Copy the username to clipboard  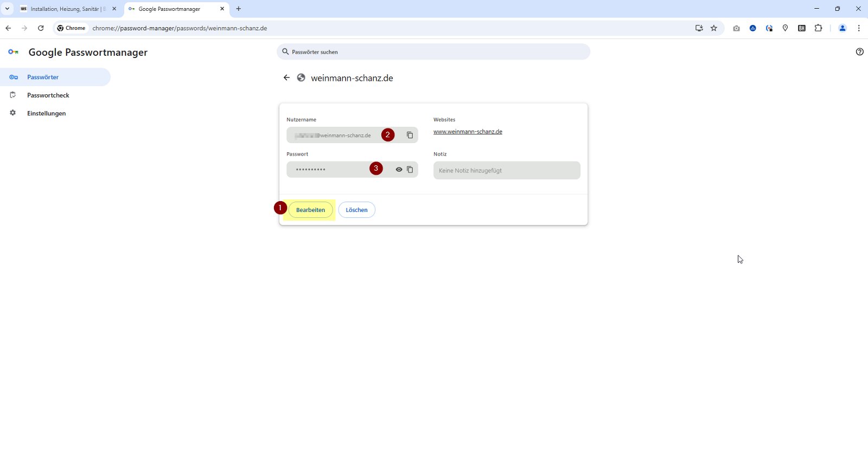point(410,135)
